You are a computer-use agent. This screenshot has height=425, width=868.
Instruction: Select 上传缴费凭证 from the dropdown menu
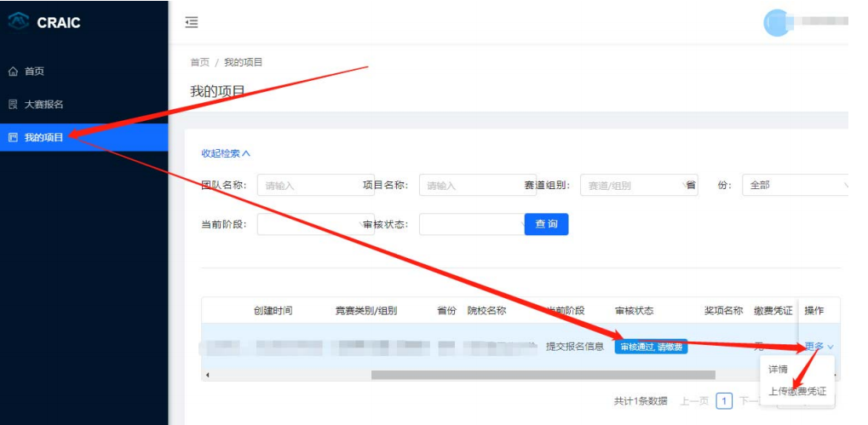[796, 392]
